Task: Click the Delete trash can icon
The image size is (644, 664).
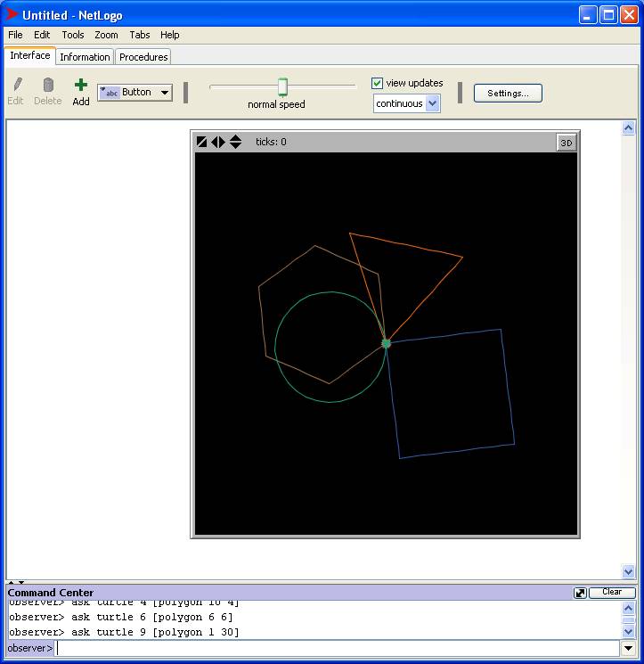Action: pos(48,85)
